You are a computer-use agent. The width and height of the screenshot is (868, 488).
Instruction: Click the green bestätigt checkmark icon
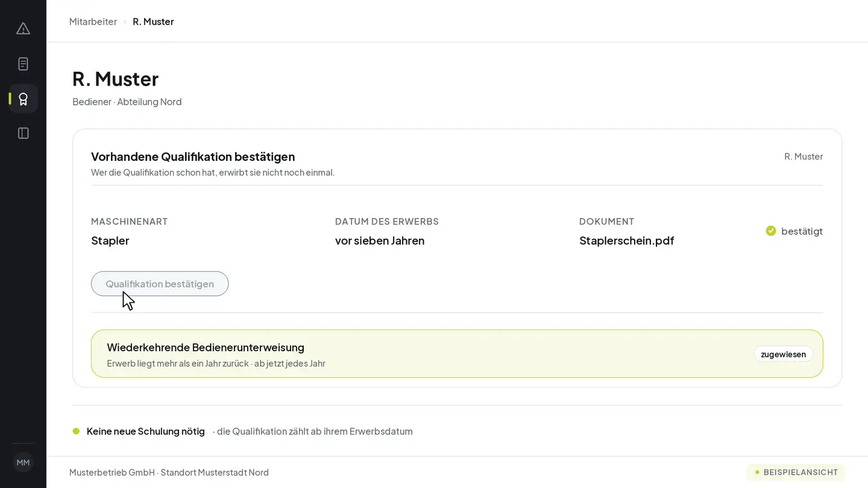(770, 231)
